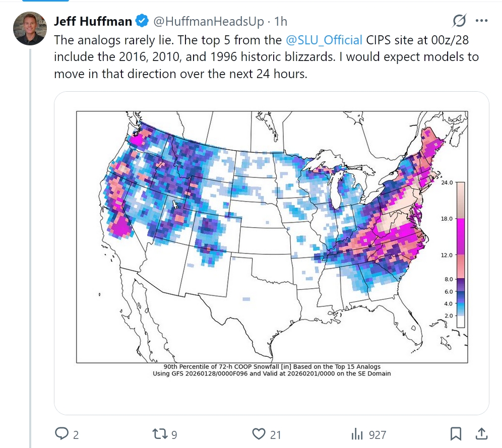Screen dimensions: 502x448
Task: Click the magenta 12–18 inch legend band
Action: point(461,236)
